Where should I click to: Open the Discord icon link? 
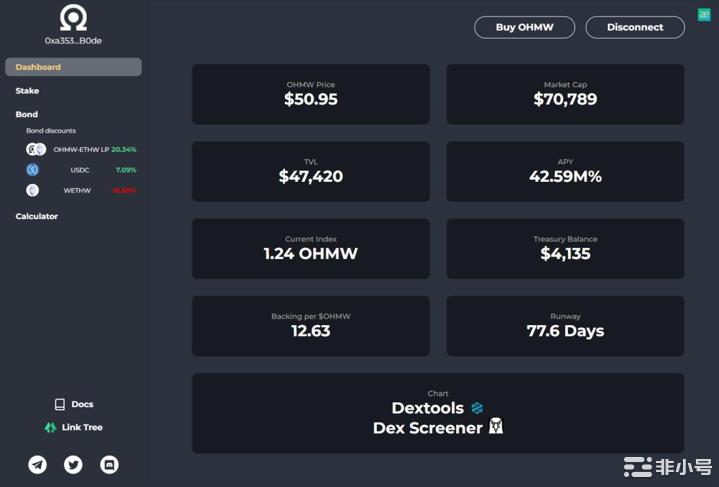[x=110, y=464]
